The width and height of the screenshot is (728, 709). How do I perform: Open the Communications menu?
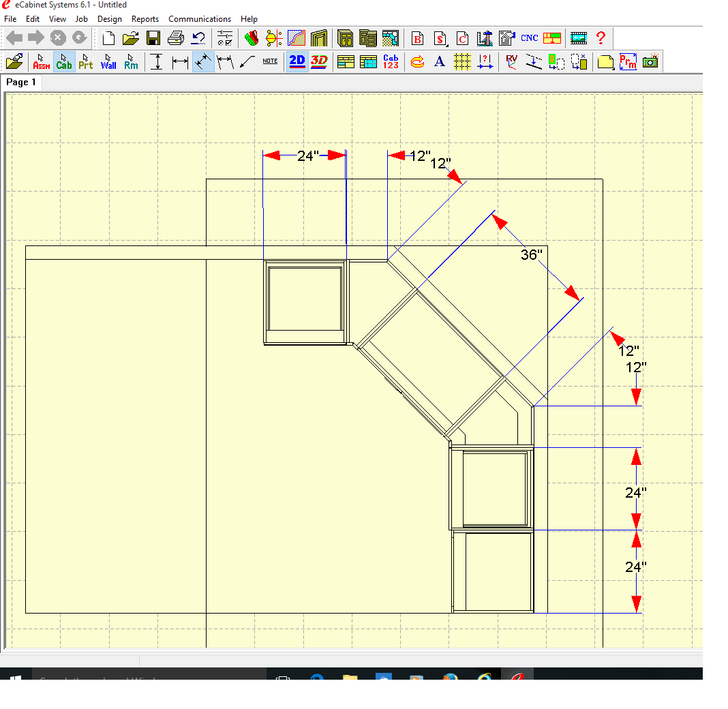click(x=200, y=19)
